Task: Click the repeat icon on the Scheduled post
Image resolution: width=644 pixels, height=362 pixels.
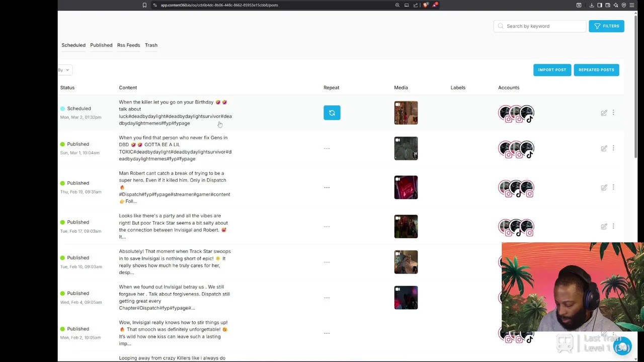Action: 332,113
